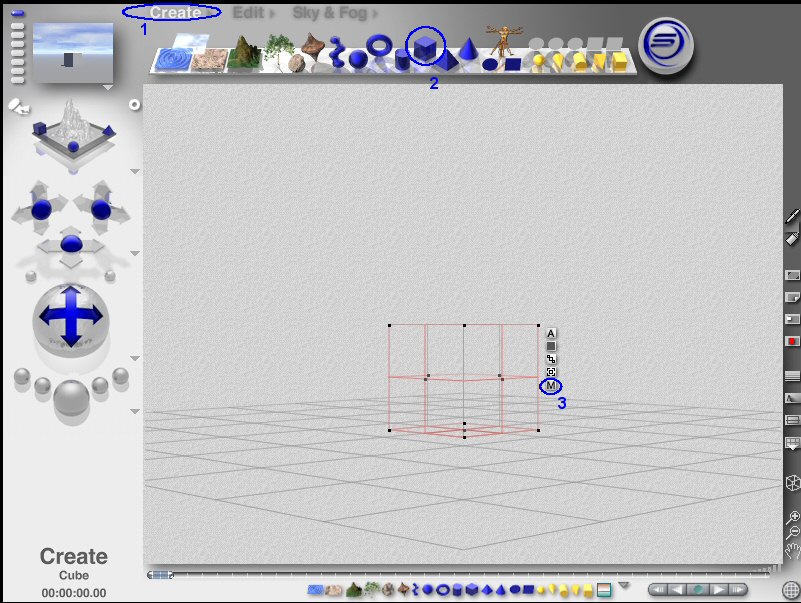This screenshot has height=603, width=801.
Task: Open object attributes via the A button
Action: point(551,333)
